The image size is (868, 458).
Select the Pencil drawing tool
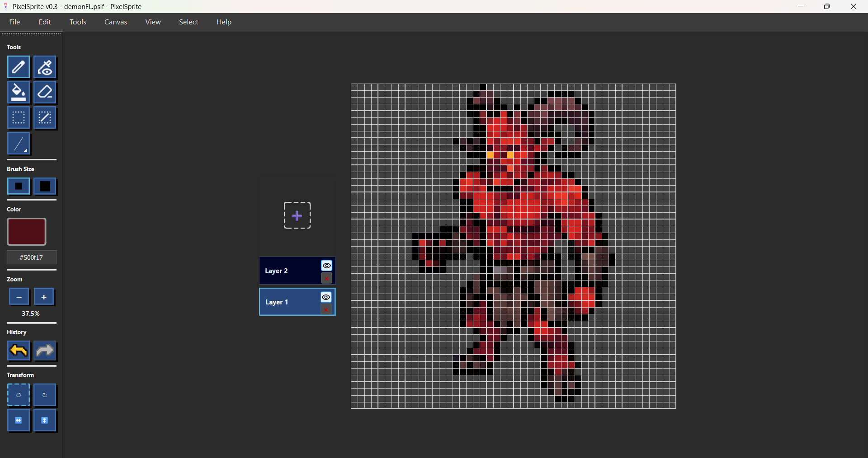tap(19, 67)
